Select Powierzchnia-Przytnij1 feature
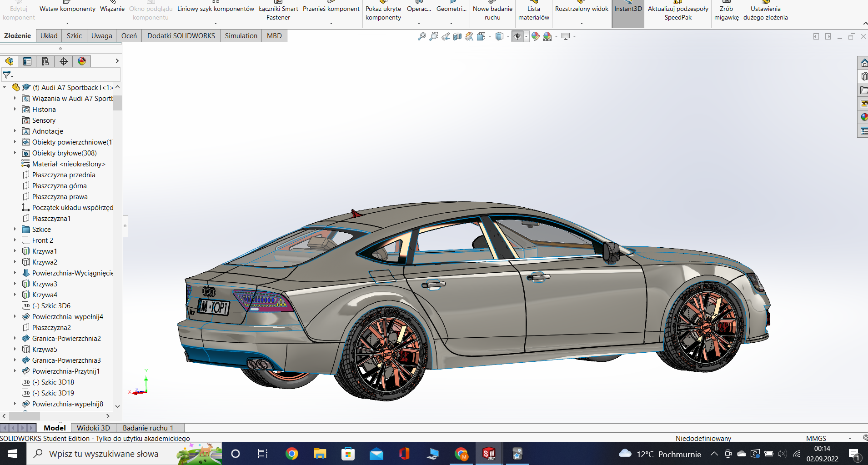This screenshot has width=868, height=465. (x=66, y=371)
